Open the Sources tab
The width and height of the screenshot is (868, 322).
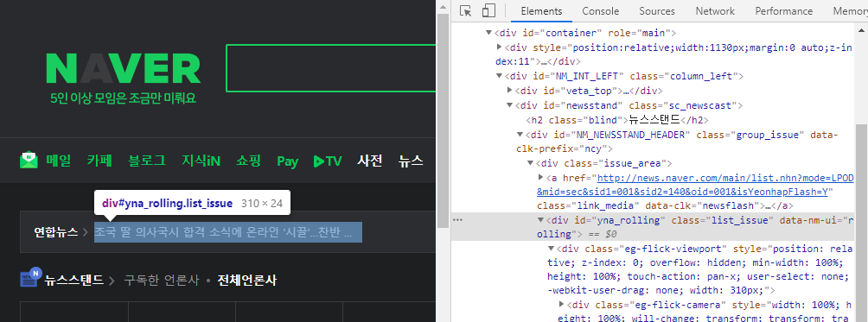(x=656, y=11)
